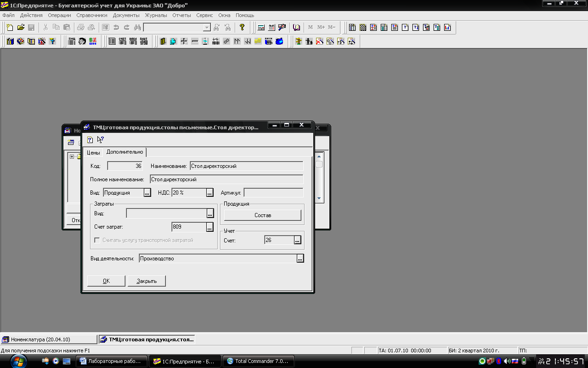This screenshot has width=588, height=368.
Task: Click the НАКЛ document toolbar icon
Action: (x=133, y=41)
